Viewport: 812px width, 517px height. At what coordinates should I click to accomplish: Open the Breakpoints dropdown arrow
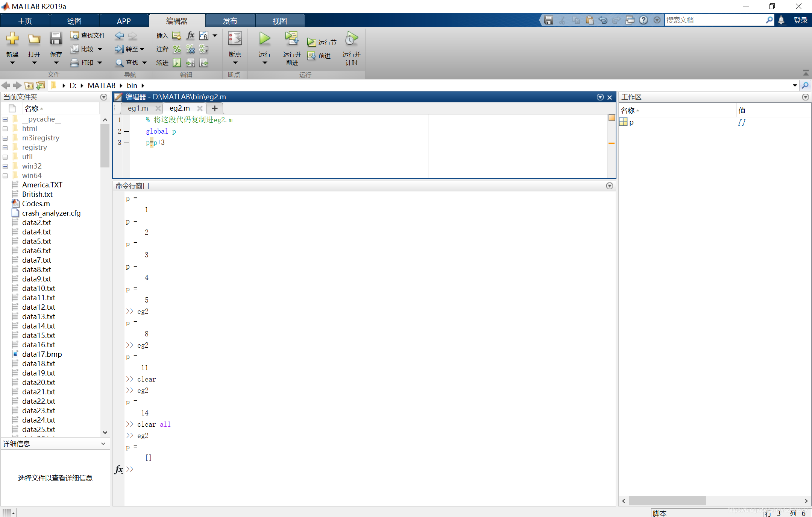click(235, 63)
